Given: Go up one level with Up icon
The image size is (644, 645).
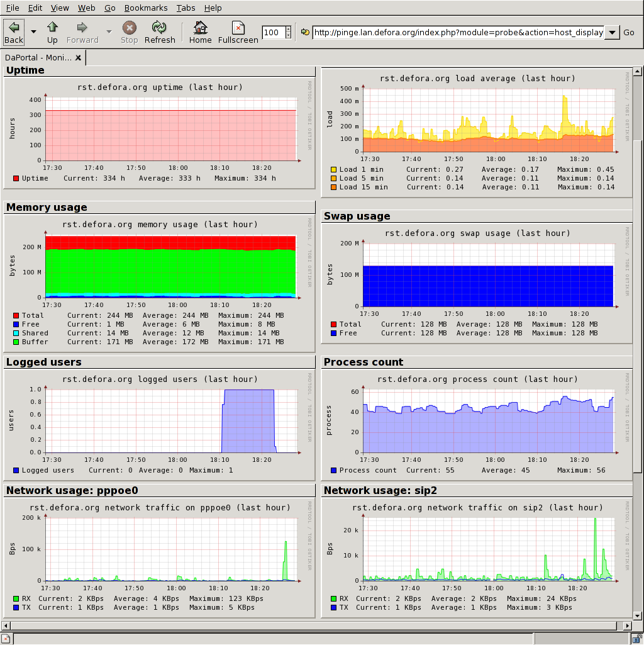Looking at the screenshot, I should 52,28.
